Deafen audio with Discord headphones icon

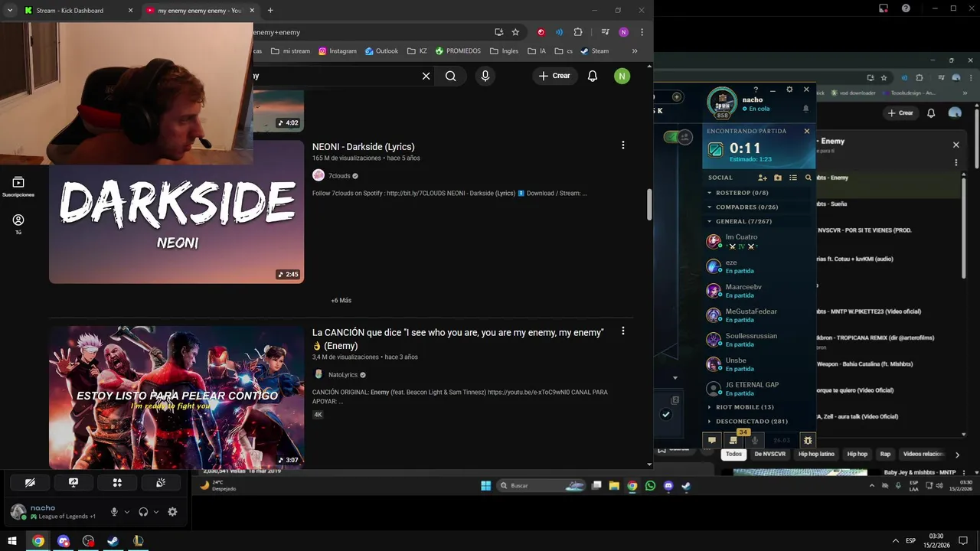(143, 512)
